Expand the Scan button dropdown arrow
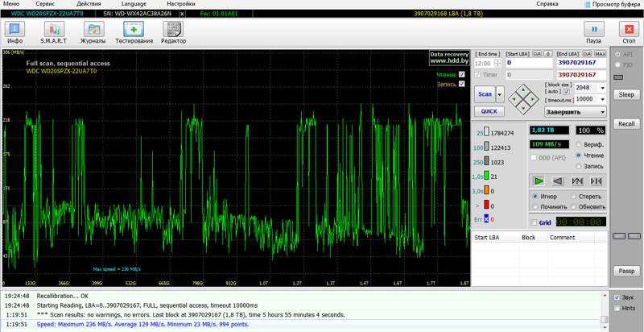The height and width of the screenshot is (332, 644). [x=500, y=94]
